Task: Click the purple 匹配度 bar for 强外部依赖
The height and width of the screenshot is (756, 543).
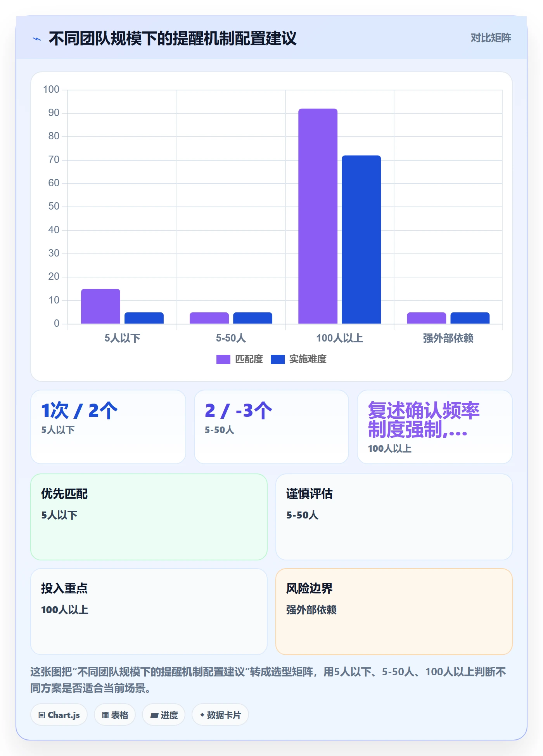Action: tap(427, 318)
